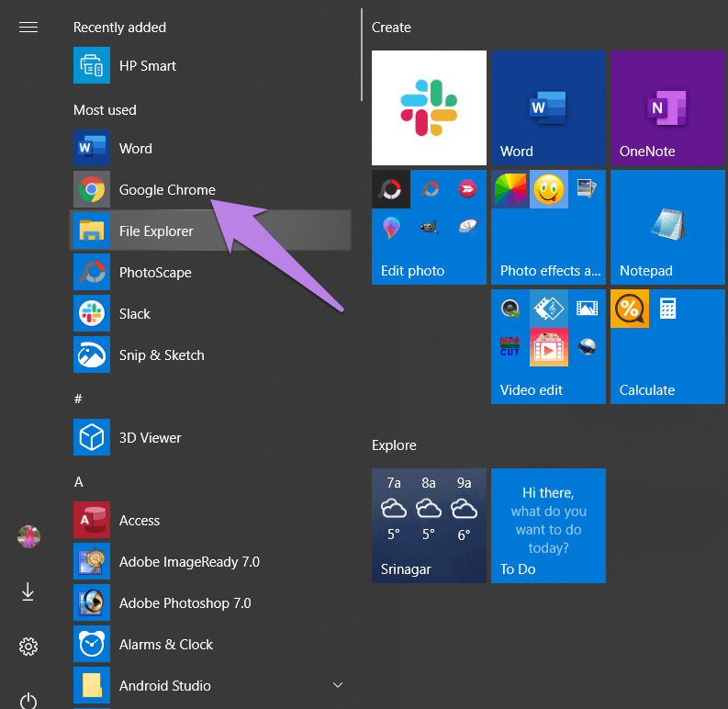
Task: Open the Slack tile in Create group
Action: (x=429, y=107)
